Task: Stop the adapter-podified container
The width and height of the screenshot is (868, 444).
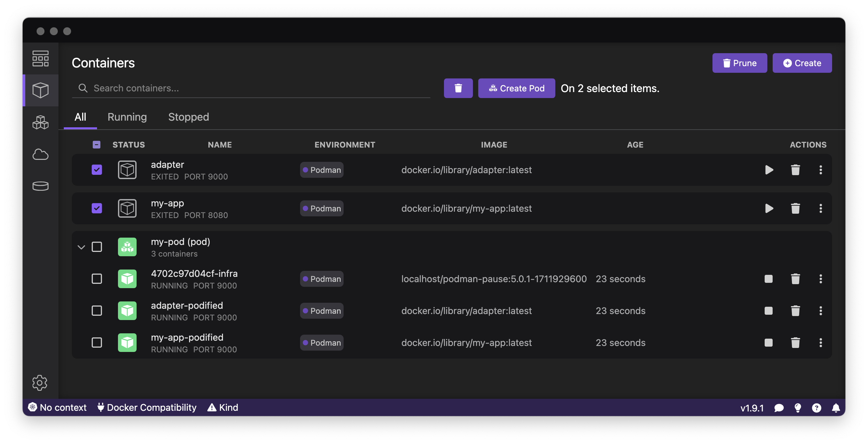Action: pos(769,311)
